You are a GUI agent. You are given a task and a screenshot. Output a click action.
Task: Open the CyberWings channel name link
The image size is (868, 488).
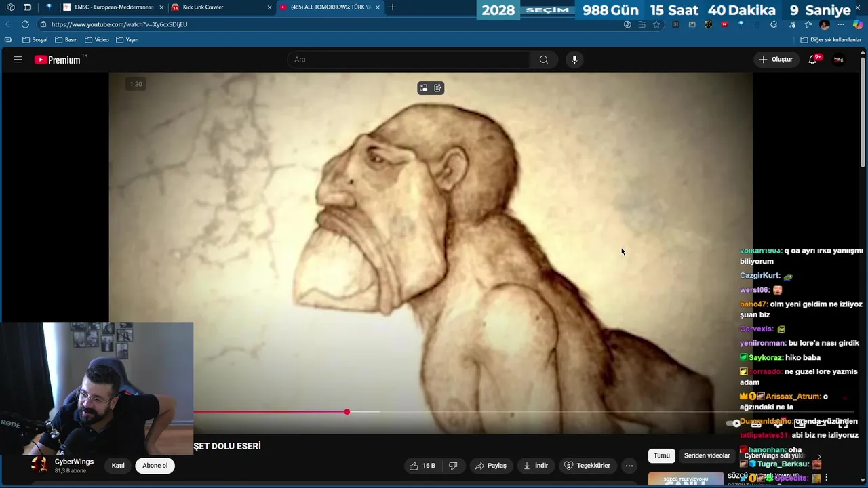tap(74, 462)
